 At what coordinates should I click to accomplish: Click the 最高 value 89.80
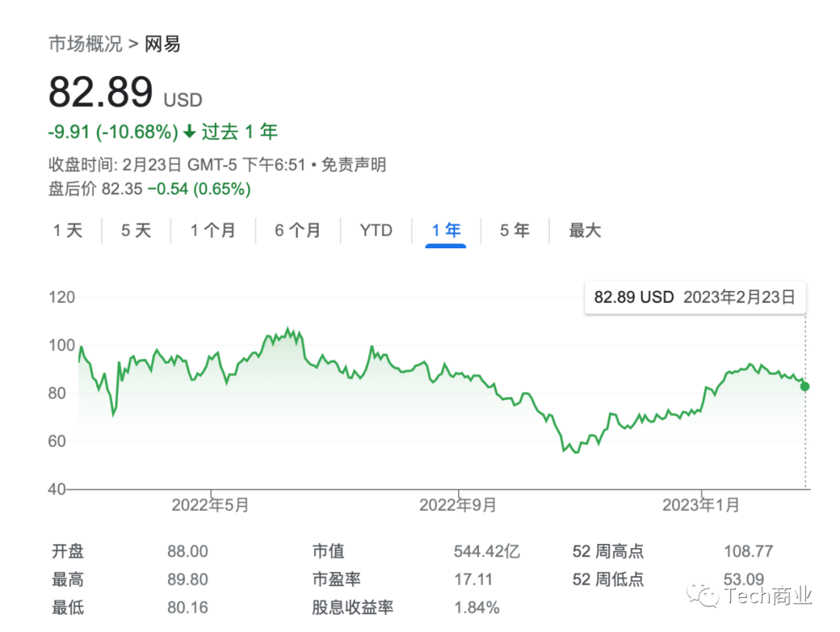[x=187, y=580]
